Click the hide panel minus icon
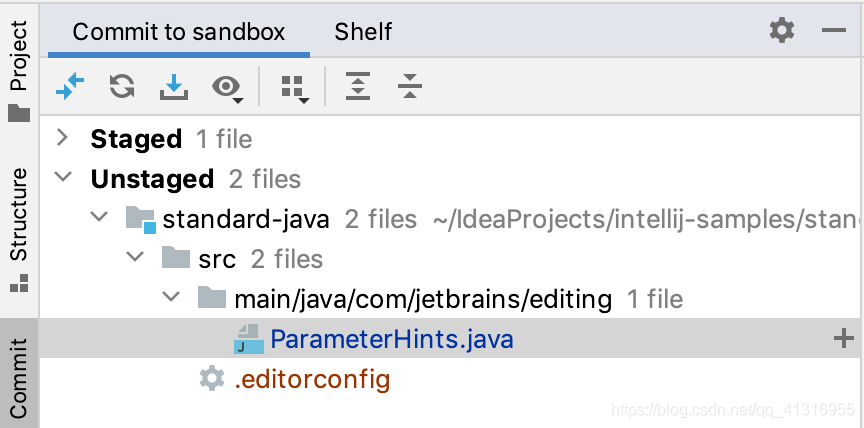This screenshot has height=428, width=864. tap(833, 30)
